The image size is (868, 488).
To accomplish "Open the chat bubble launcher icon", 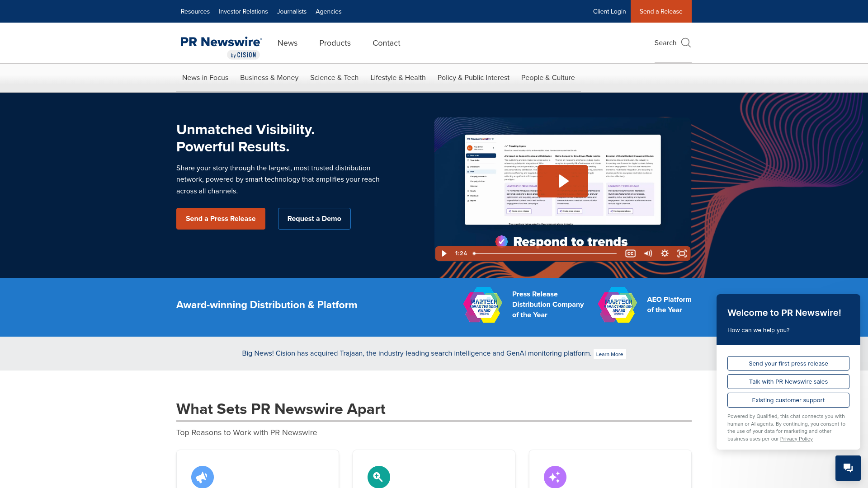I will pyautogui.click(x=848, y=468).
